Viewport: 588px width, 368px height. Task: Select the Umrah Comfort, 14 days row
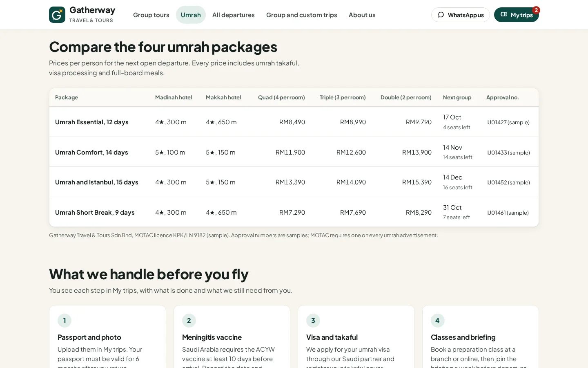pos(294,152)
